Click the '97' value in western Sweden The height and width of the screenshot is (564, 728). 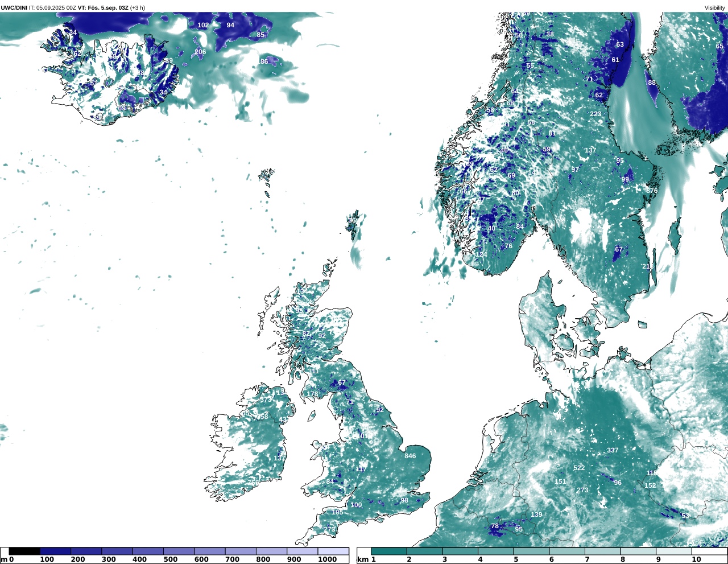575,170
